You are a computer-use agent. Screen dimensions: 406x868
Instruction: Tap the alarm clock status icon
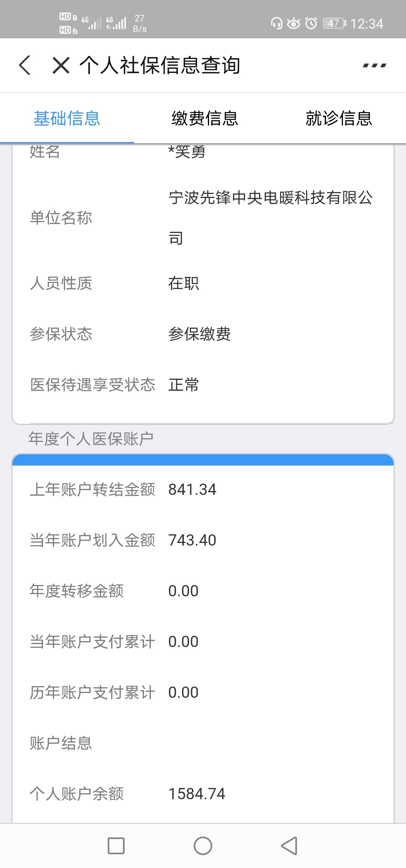point(311,23)
